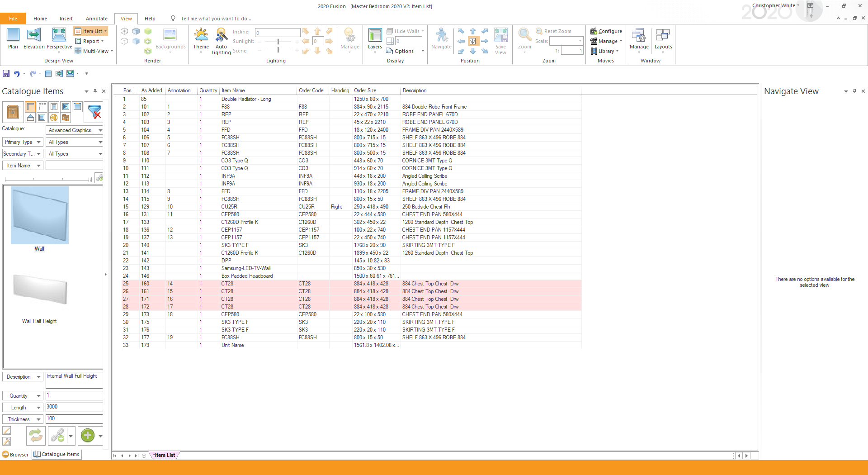Click the Item Name search input

75,166
